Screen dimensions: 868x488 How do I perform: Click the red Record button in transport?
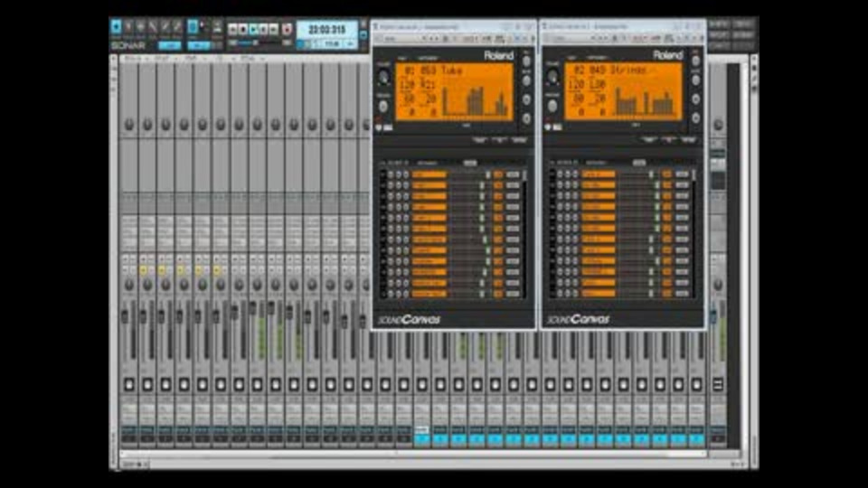coord(288,29)
